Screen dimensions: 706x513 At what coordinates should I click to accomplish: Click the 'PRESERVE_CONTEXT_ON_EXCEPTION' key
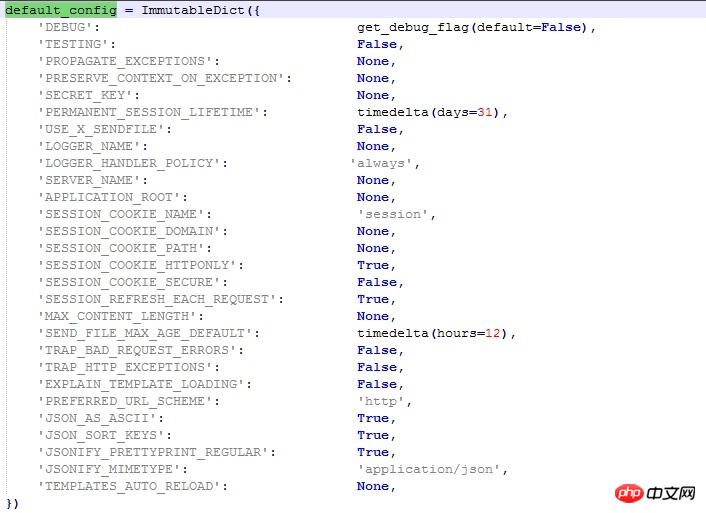[161, 78]
